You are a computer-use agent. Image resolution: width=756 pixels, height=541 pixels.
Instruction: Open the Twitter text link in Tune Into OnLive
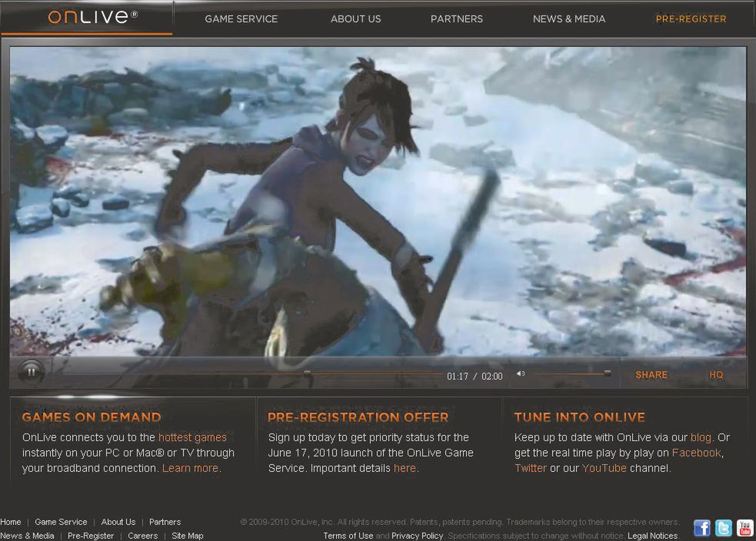click(531, 468)
